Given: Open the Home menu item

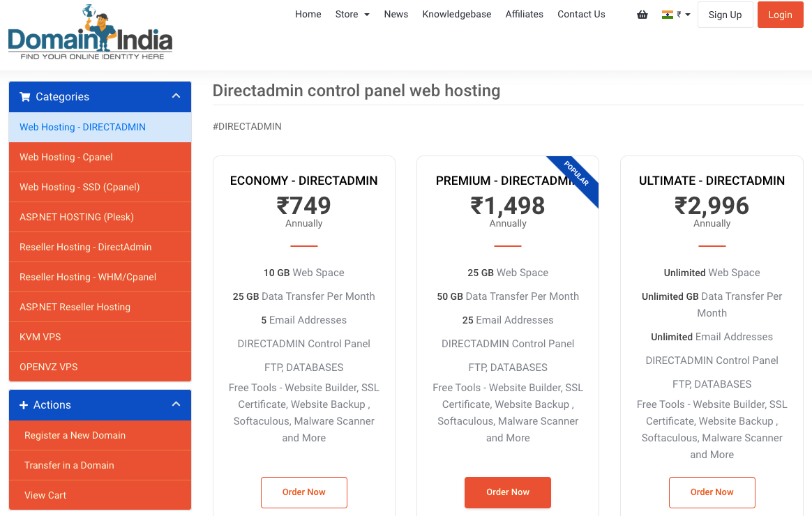Looking at the screenshot, I should pyautogui.click(x=308, y=14).
